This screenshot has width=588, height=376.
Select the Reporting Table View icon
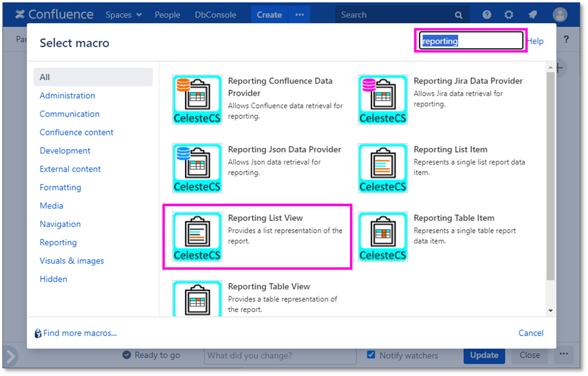(197, 298)
